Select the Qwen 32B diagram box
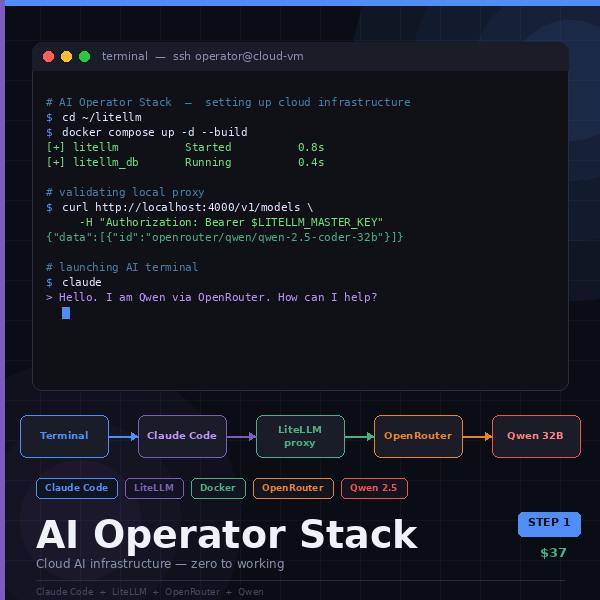600x600 pixels. click(536, 436)
